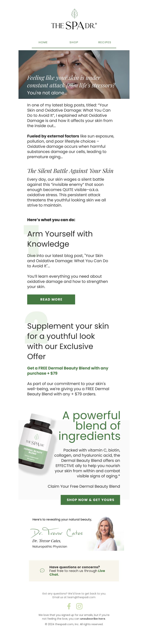Open the Live Chat link
This screenshot has width=148, height=644.
(77, 573)
